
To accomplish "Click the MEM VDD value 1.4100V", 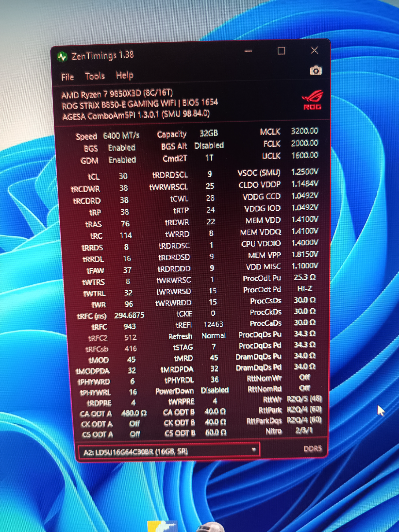I will pyautogui.click(x=305, y=219).
